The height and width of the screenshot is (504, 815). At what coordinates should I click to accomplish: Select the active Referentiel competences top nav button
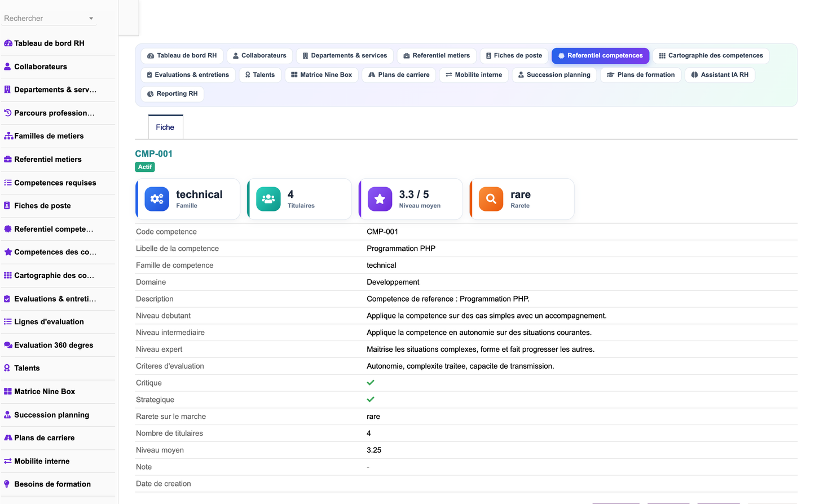(x=601, y=56)
